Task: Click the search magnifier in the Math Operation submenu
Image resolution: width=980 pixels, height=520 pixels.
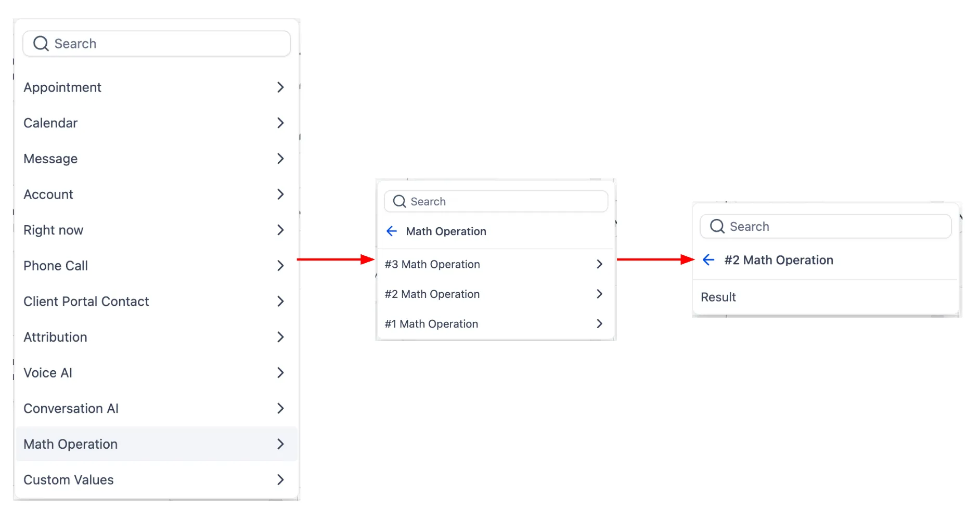Action: 399,201
